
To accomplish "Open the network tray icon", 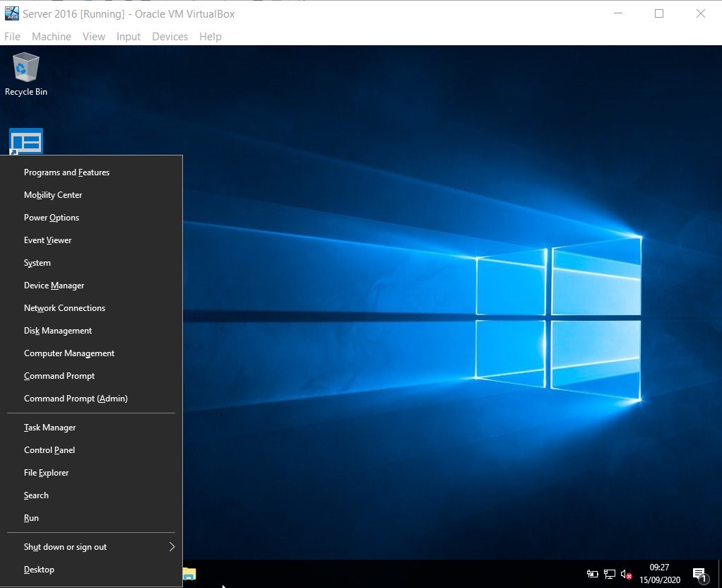I will click(x=609, y=574).
